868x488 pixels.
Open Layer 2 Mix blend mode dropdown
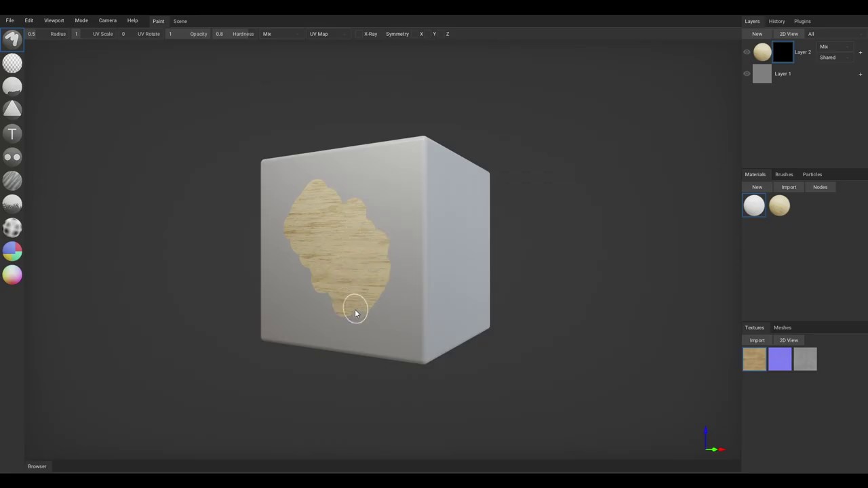(x=834, y=47)
